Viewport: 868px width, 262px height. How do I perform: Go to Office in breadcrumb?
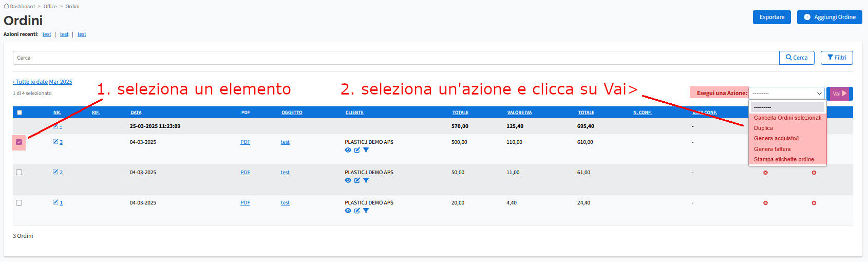click(x=50, y=6)
